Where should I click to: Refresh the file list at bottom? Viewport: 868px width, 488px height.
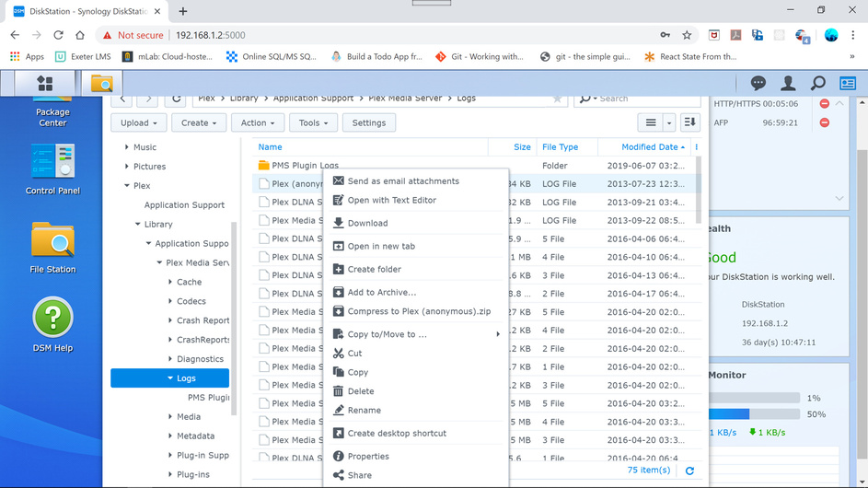point(689,471)
